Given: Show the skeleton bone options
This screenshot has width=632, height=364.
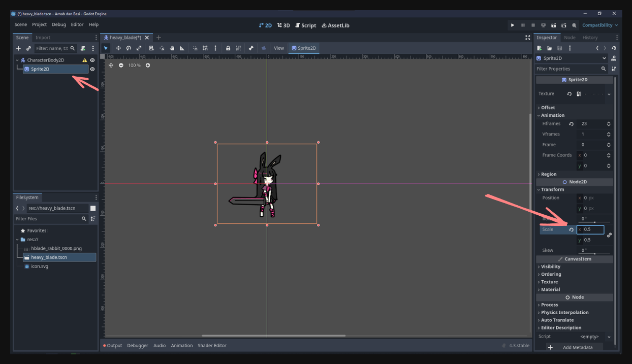Looking at the screenshot, I should point(251,48).
